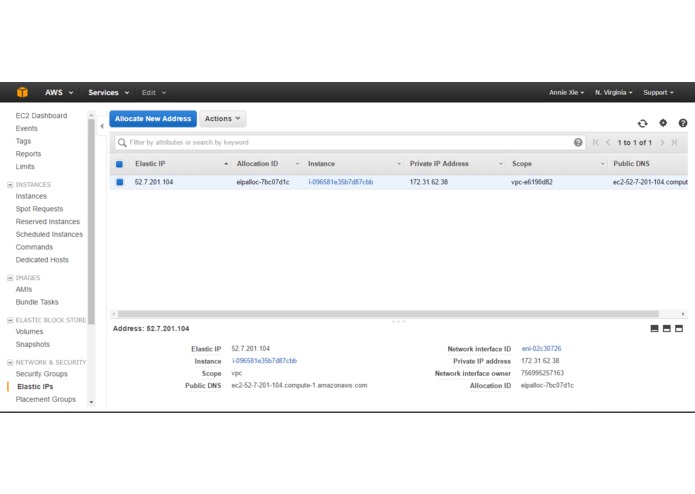Open Reserved Instances in sidebar
695x494 pixels.
[48, 222]
